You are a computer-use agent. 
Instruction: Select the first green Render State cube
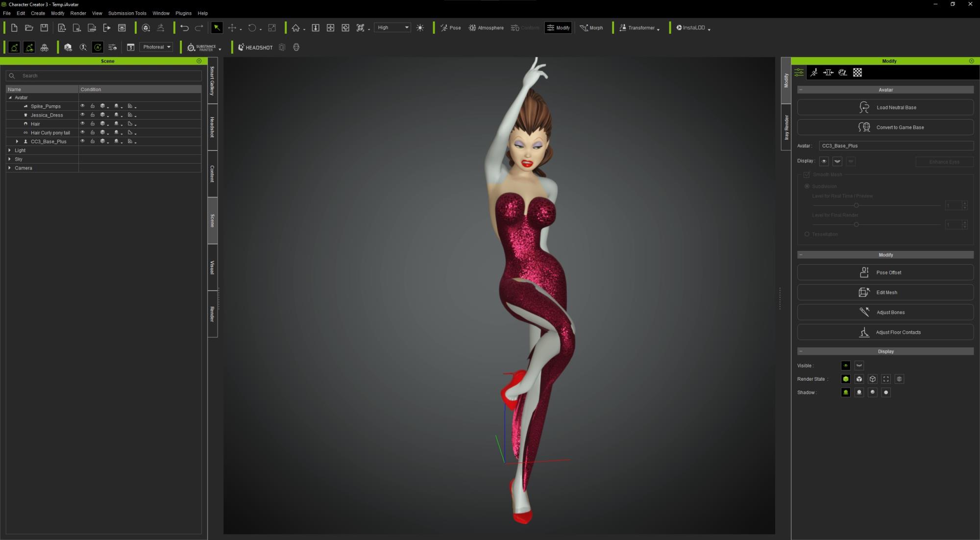click(x=846, y=379)
